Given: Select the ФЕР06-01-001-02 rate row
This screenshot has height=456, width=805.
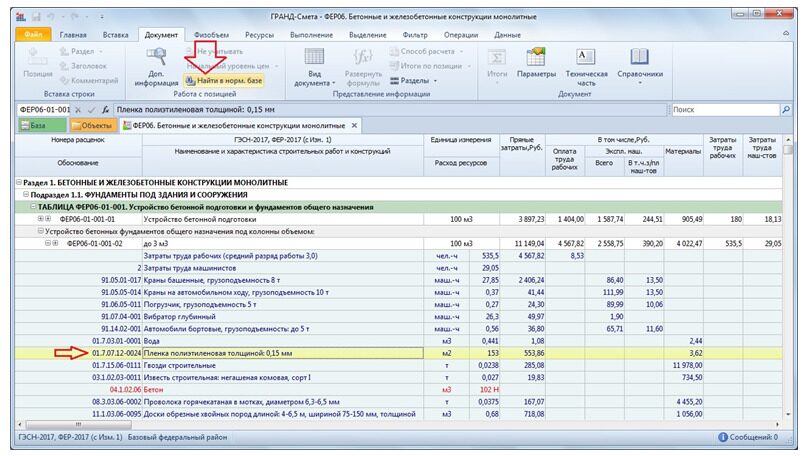Looking at the screenshot, I should [x=398, y=243].
